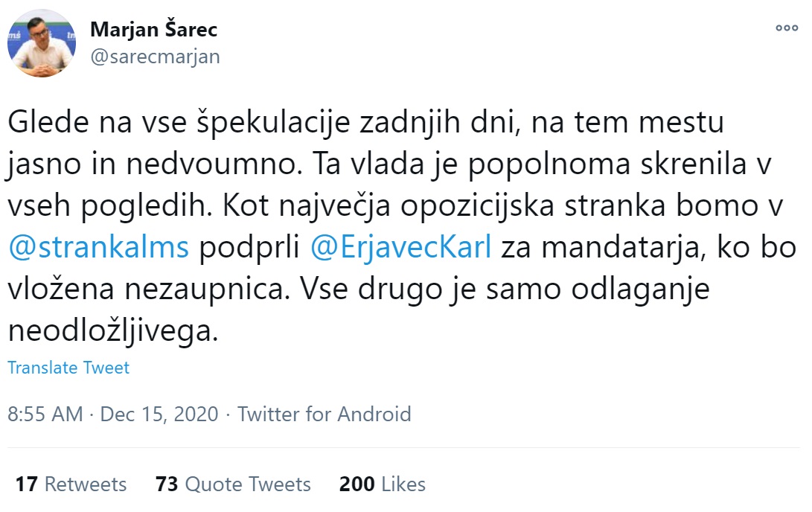Screen dimensions: 812x512
Task: Click the @sarecmarjan handle
Action: tap(155, 57)
